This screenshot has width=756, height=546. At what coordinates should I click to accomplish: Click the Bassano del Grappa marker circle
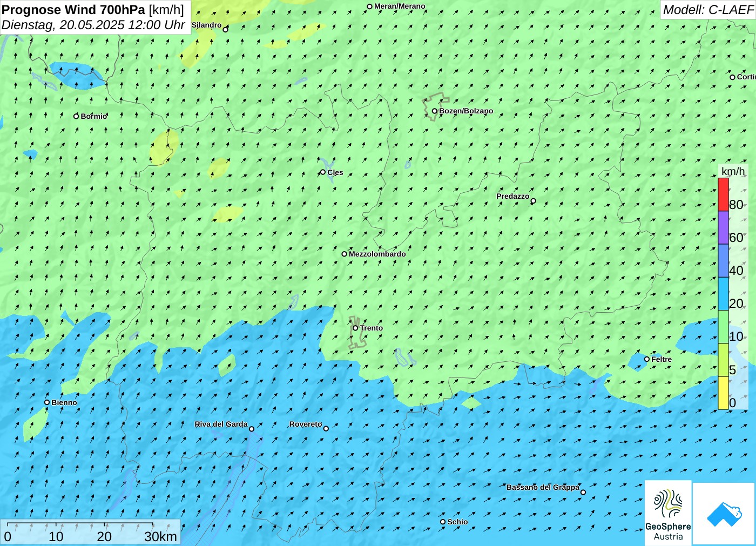[583, 492]
